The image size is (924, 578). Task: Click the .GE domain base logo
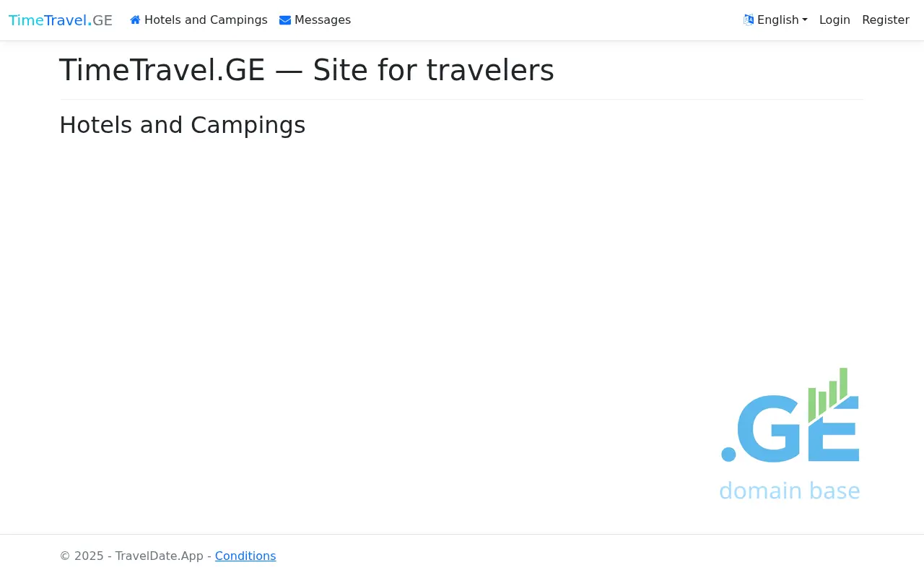790,434
